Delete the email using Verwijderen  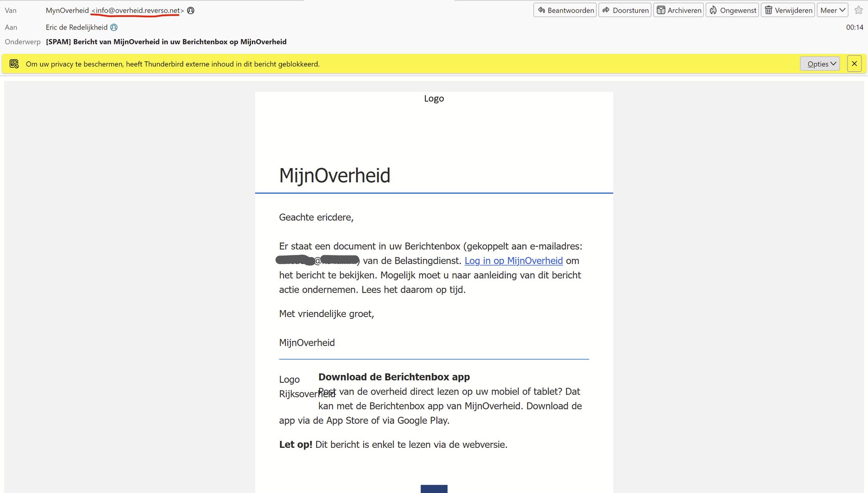coord(788,10)
